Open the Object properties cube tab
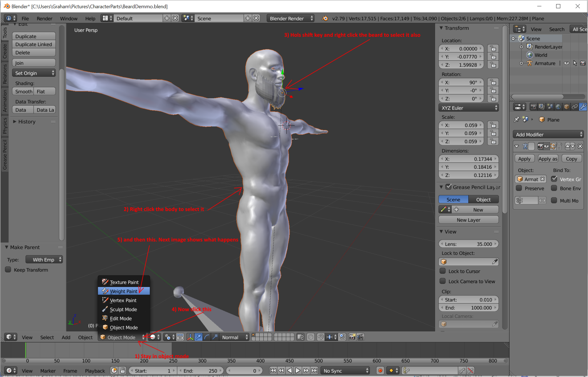This screenshot has height=377, width=588. pos(566,107)
